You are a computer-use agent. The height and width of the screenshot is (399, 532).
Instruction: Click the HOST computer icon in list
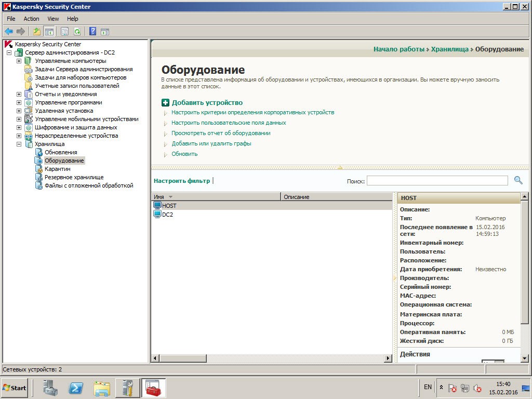pyautogui.click(x=157, y=205)
